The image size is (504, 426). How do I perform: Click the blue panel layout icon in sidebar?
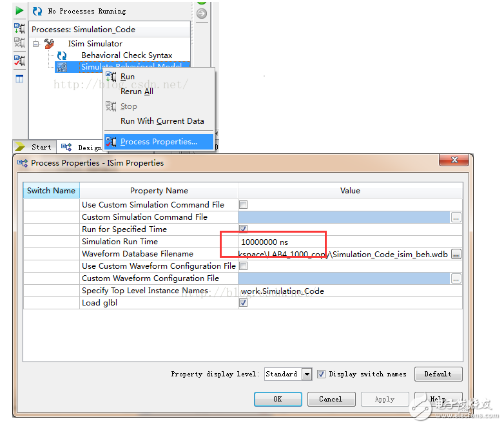click(x=19, y=79)
